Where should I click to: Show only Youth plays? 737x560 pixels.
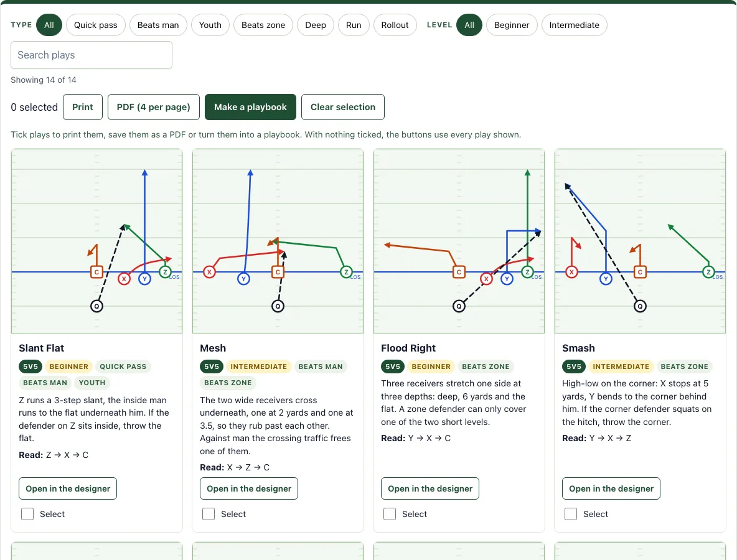tap(210, 25)
